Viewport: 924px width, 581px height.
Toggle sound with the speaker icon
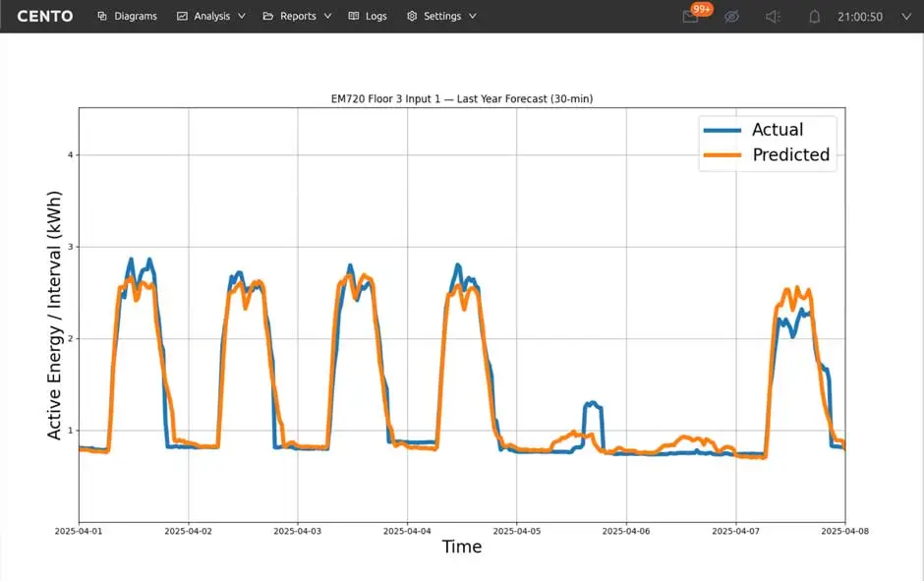(773, 17)
